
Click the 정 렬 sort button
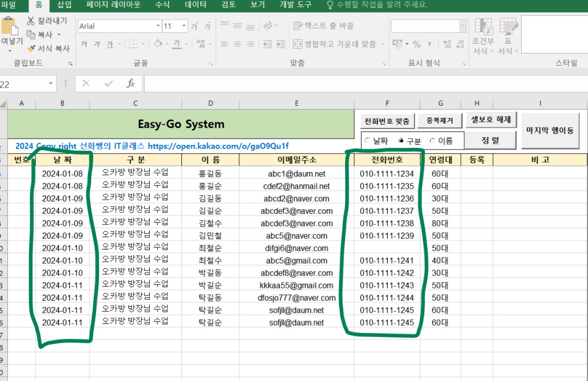click(x=490, y=140)
